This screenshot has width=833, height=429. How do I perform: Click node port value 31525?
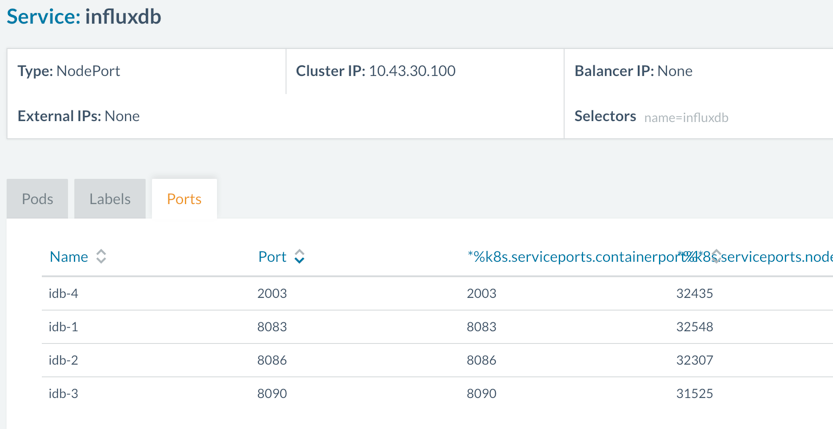694,393
